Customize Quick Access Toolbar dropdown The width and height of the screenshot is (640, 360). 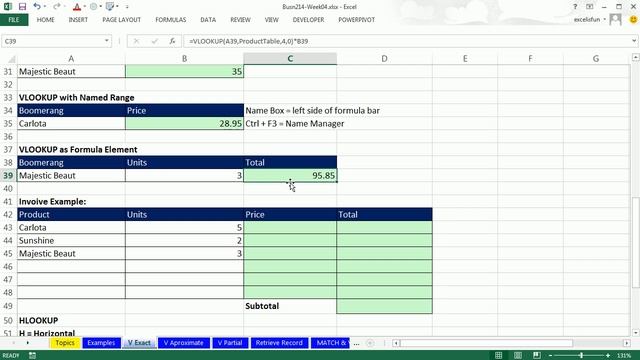coord(127,7)
